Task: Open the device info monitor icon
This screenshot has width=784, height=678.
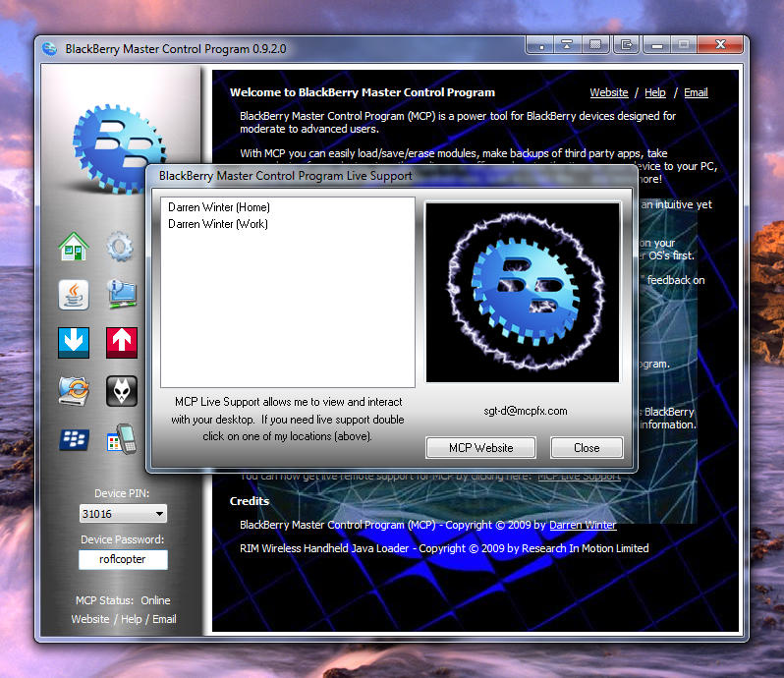Action: [121, 294]
